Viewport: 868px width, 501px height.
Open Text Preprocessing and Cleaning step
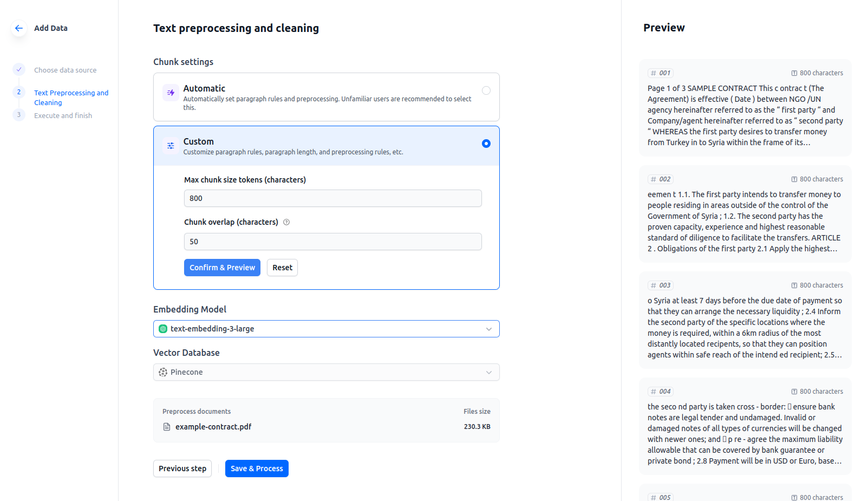pyautogui.click(x=71, y=97)
